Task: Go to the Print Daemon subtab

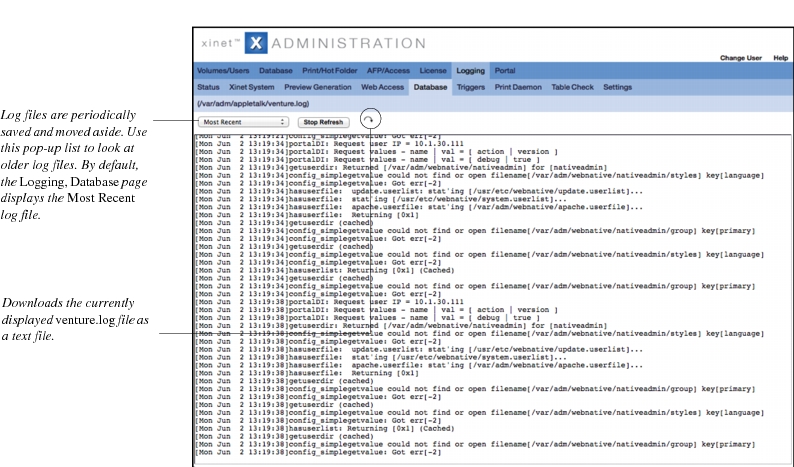Action: pyautogui.click(x=518, y=87)
